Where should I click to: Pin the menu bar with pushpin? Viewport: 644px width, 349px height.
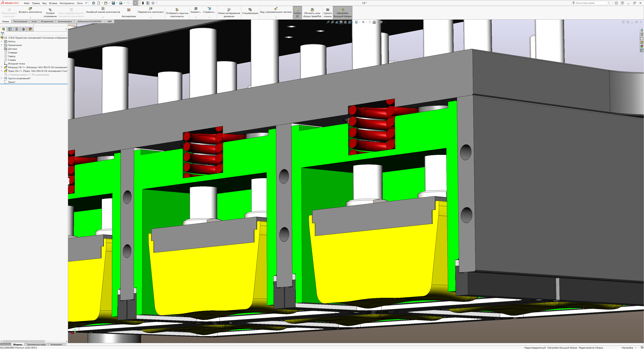(x=86, y=3)
